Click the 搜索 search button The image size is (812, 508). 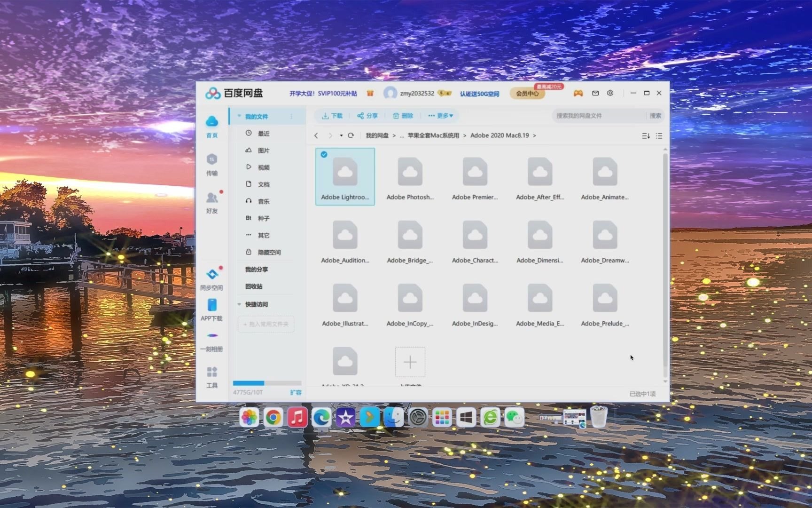pos(656,116)
